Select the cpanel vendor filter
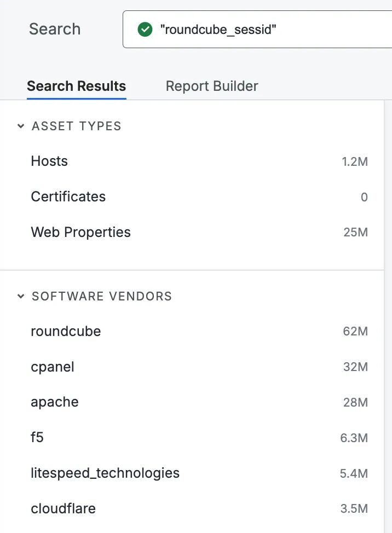This screenshot has height=533, width=392. 53,367
